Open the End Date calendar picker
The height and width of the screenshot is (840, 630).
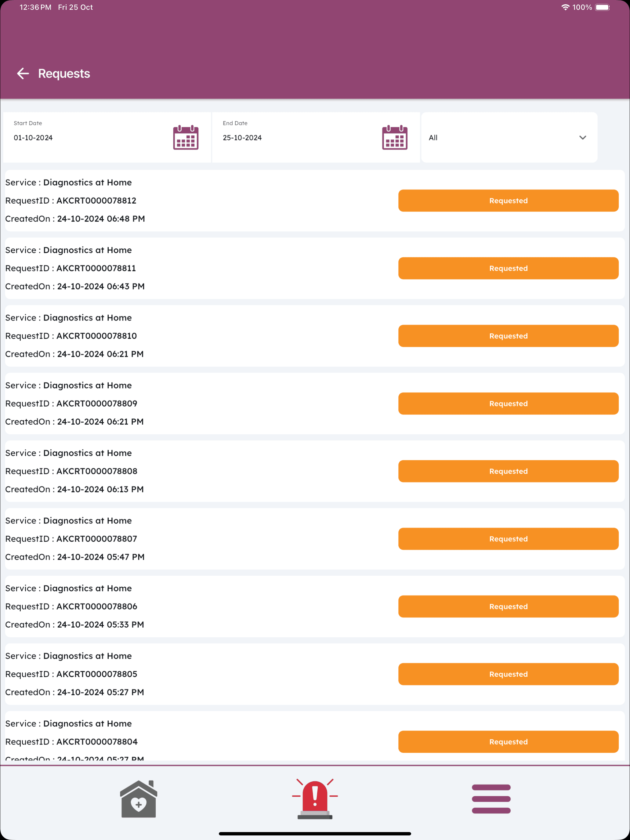[395, 137]
